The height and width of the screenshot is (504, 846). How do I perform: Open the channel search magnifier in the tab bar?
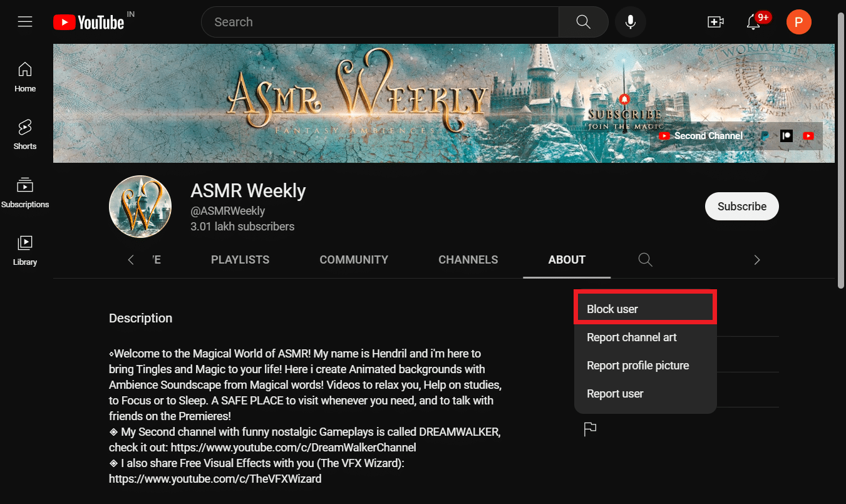(645, 259)
